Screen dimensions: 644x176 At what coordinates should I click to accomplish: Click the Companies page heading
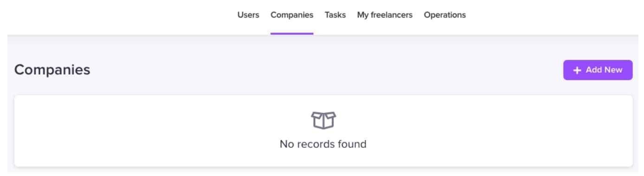(52, 70)
